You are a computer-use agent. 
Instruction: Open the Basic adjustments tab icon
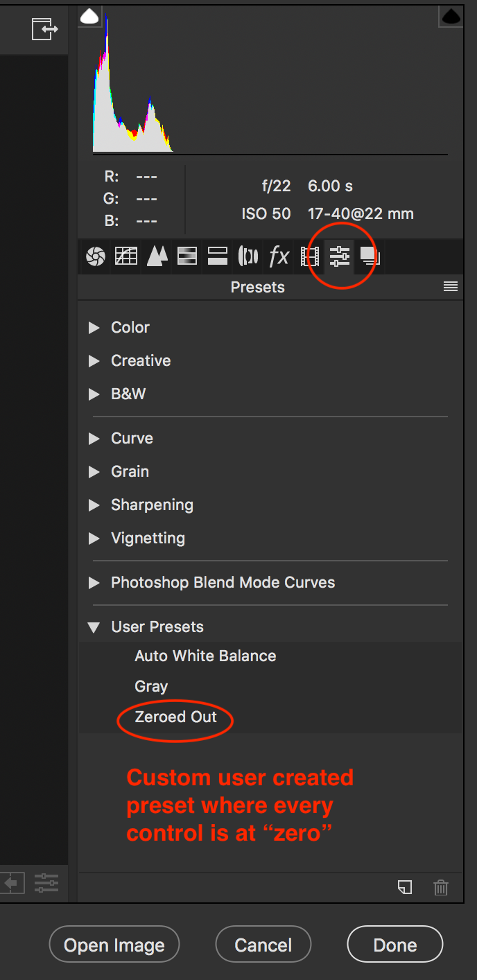pyautogui.click(x=96, y=256)
